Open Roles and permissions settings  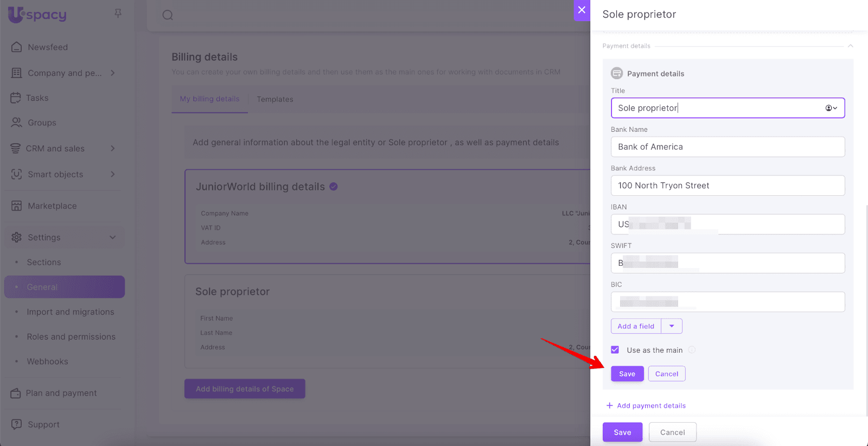point(71,336)
